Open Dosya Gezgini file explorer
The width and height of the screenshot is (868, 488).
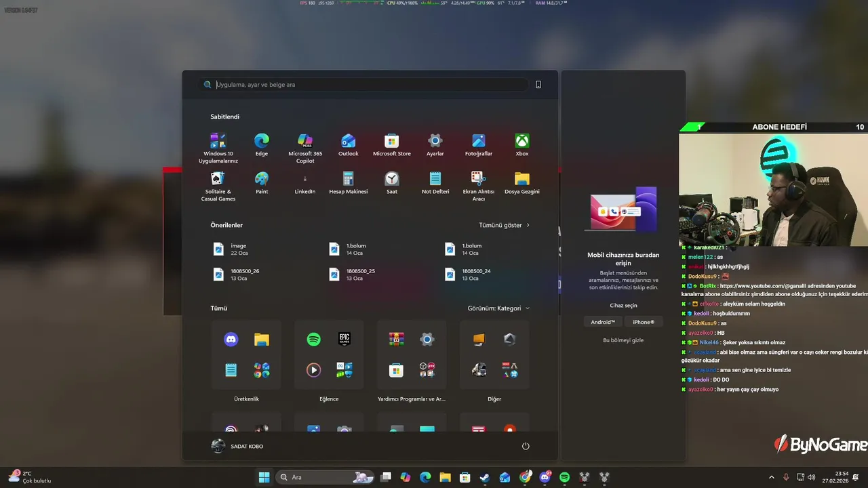coord(522,183)
